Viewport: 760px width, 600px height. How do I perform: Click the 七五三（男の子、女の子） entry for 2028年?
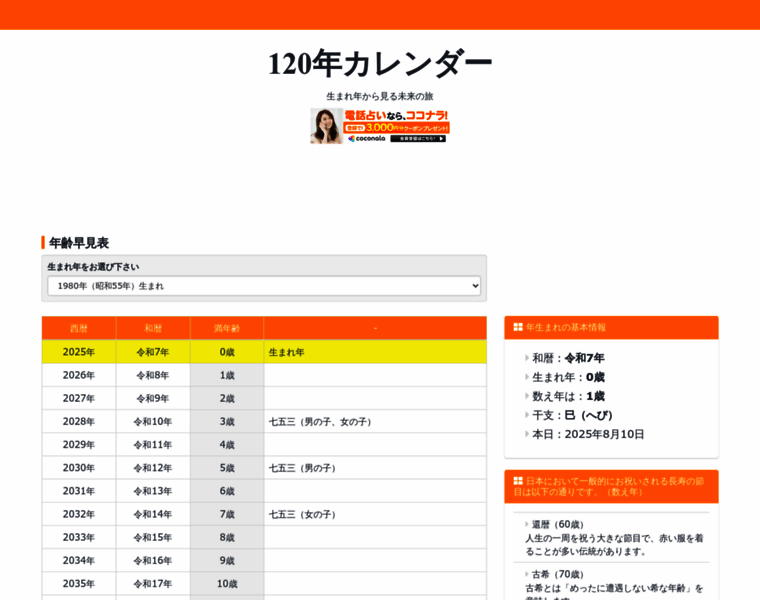(322, 422)
